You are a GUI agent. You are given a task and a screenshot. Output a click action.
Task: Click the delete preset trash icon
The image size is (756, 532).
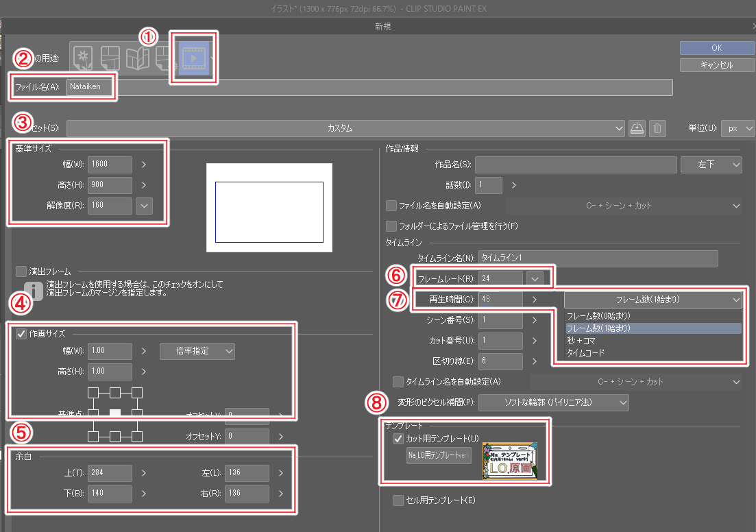657,128
